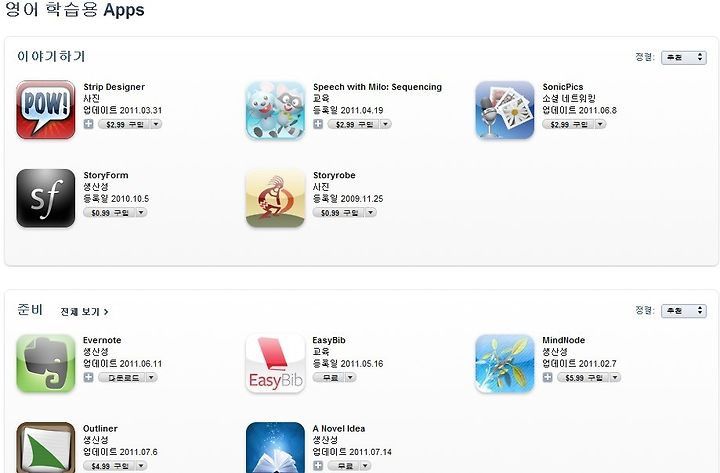The image size is (720, 473).
Task: Open the EasyBib app icon
Action: (x=275, y=363)
